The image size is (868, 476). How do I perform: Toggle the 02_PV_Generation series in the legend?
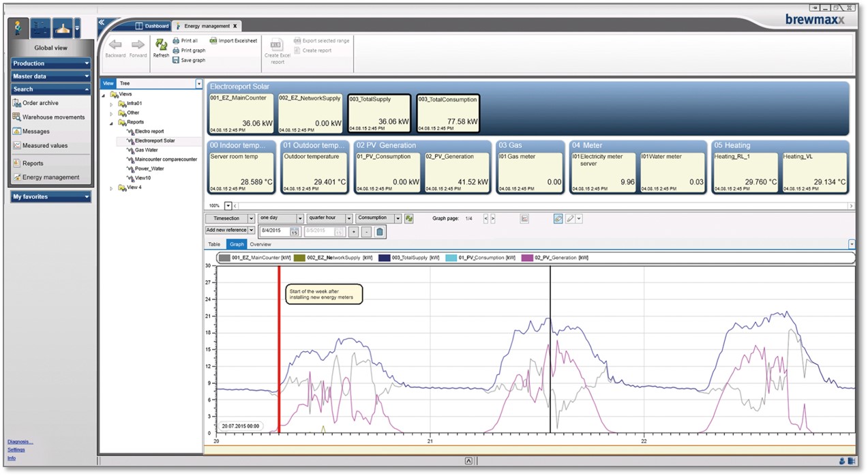pyautogui.click(x=554, y=258)
